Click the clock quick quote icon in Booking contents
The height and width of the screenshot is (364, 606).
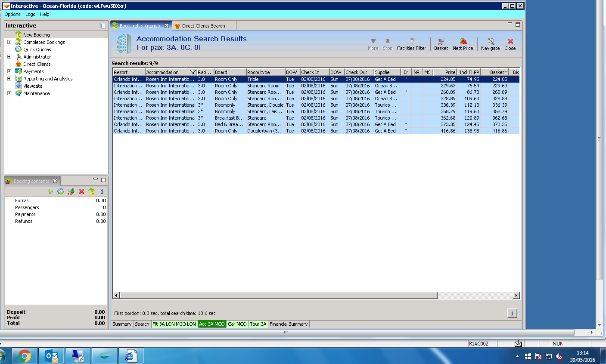click(61, 191)
